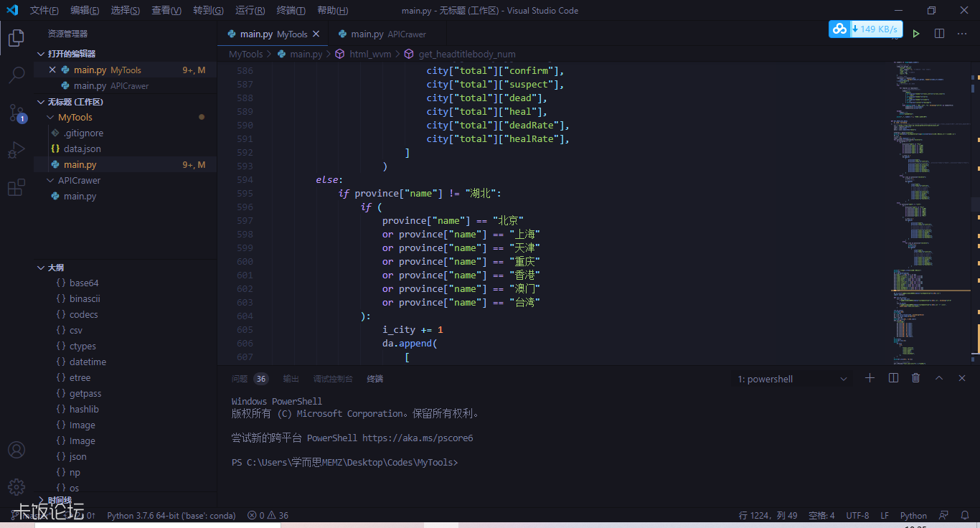
Task: Create a new terminal with plus icon
Action: click(870, 378)
